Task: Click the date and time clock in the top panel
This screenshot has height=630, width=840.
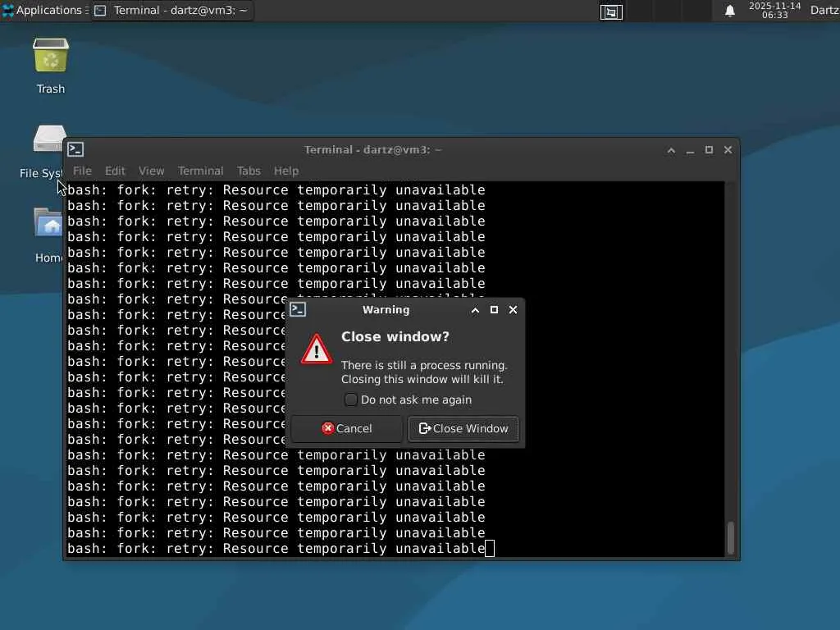Action: [x=774, y=10]
